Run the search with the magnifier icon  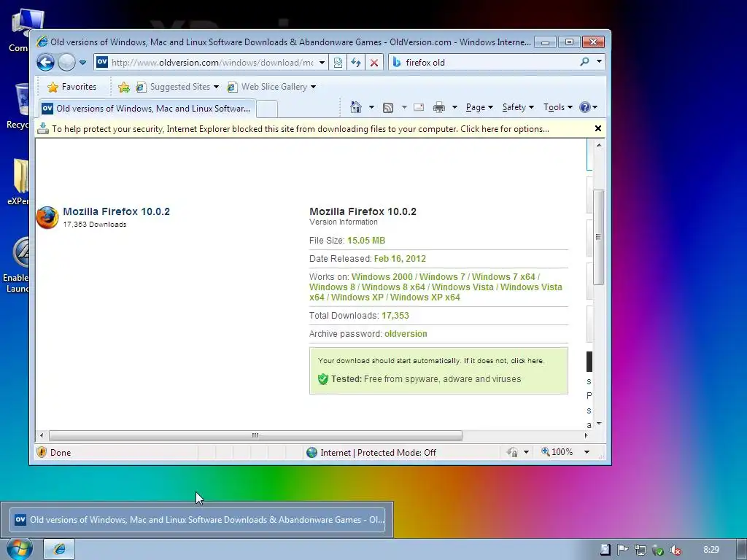(x=584, y=62)
